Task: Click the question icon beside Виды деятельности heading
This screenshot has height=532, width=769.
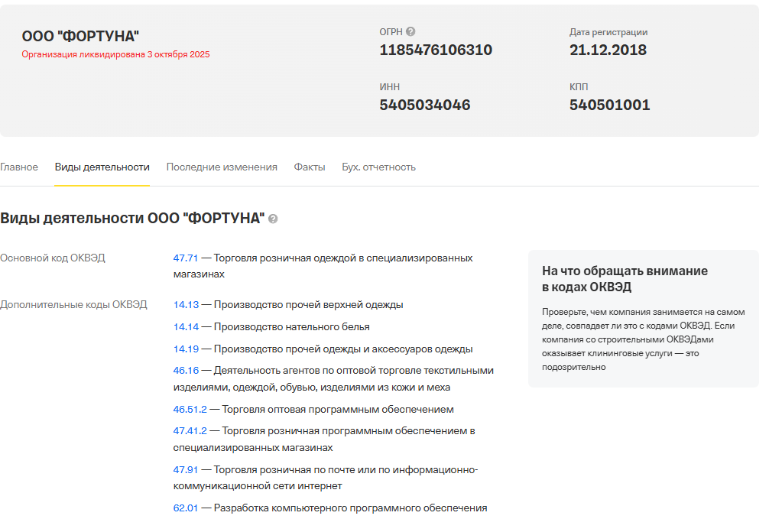Action: pos(273,219)
